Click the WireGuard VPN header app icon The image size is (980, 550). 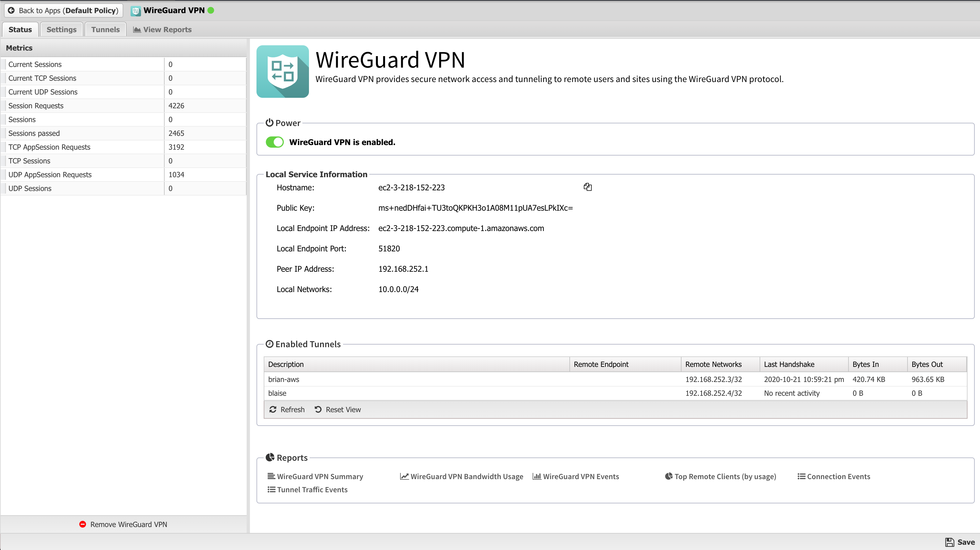pos(136,11)
